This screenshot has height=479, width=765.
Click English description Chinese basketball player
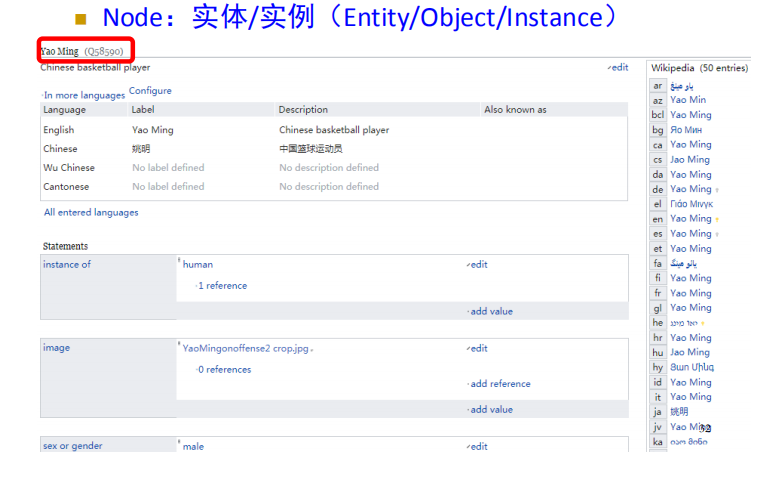tap(334, 130)
